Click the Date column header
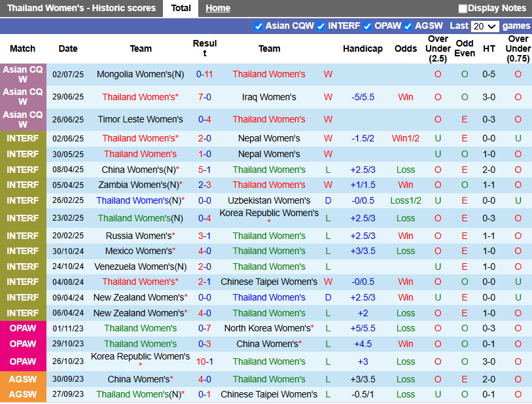The width and height of the screenshot is (532, 404). (68, 49)
